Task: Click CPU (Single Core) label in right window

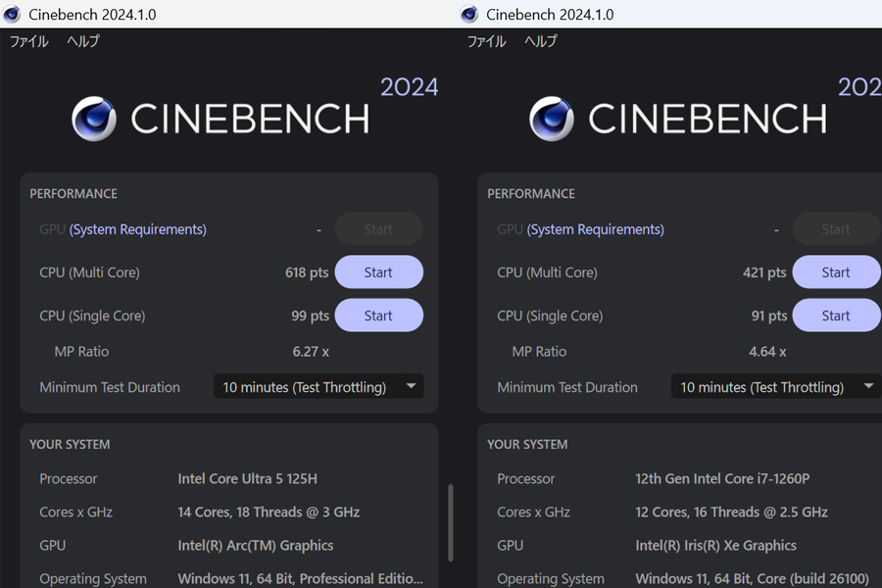Action: [550, 317]
